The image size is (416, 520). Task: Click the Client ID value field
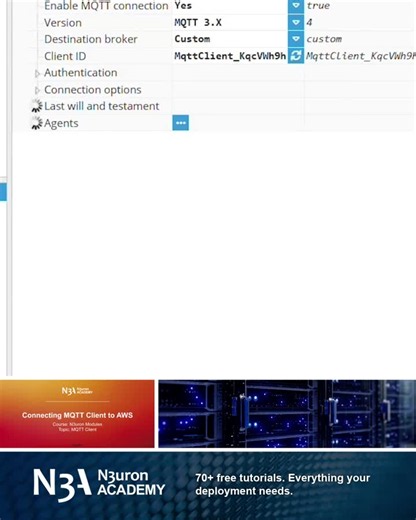click(230, 56)
